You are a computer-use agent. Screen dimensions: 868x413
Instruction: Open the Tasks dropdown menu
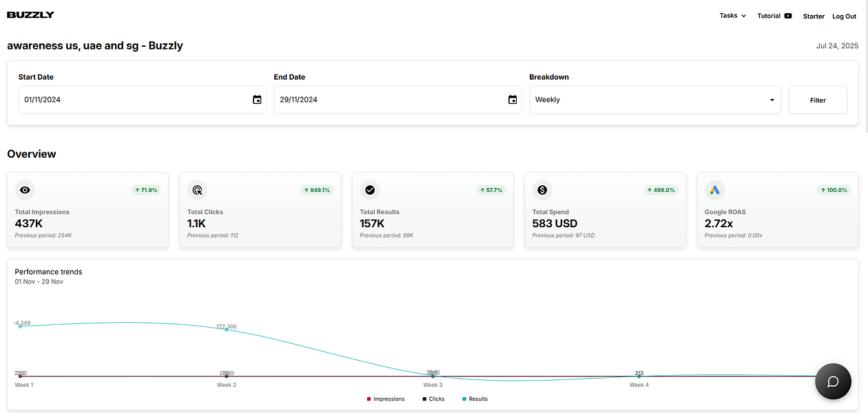[x=733, y=16]
